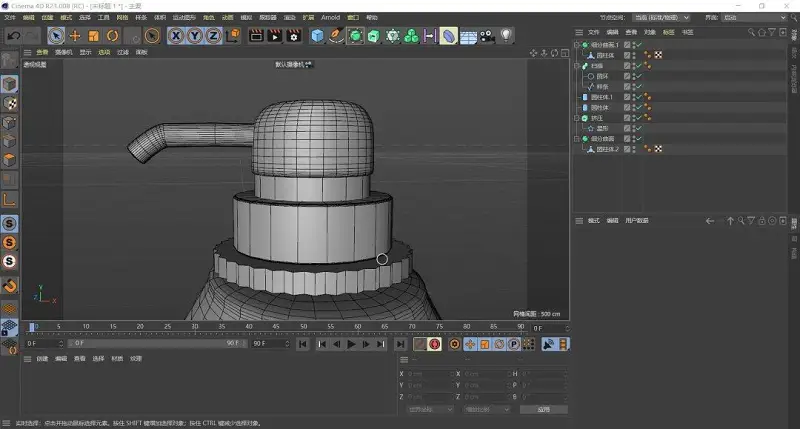
Task: Click the 90 F end frame field
Action: [x=270, y=343]
